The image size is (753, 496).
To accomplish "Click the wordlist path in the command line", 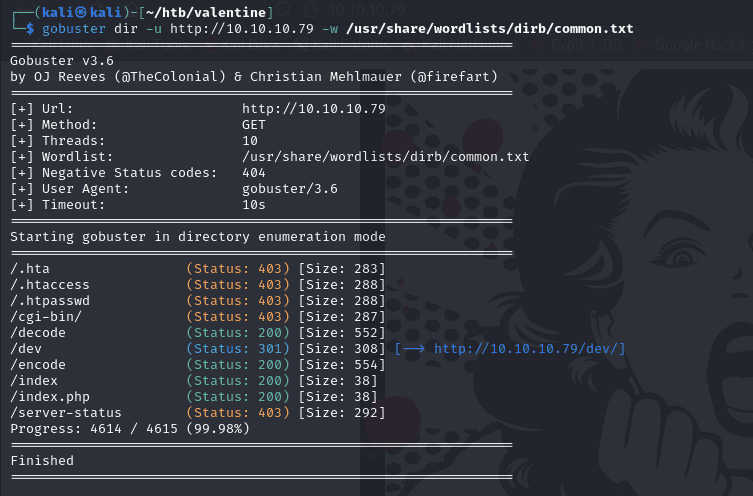I will pyautogui.click(x=489, y=28).
